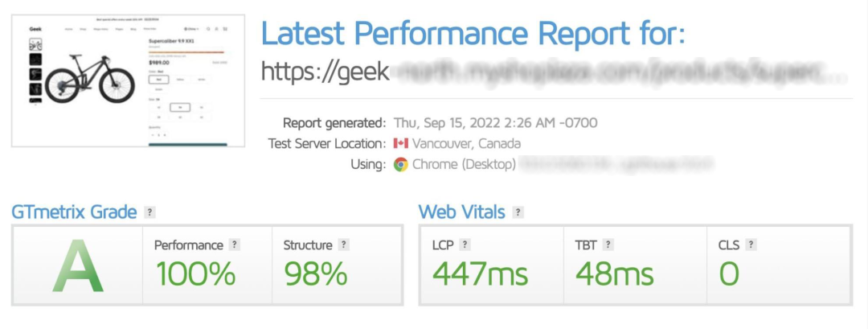
Task: Select the 447ms LCP value
Action: [x=480, y=274]
